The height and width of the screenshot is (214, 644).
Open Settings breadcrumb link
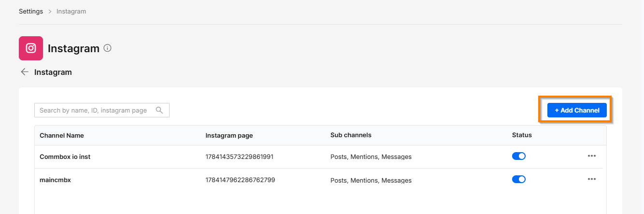click(x=31, y=11)
